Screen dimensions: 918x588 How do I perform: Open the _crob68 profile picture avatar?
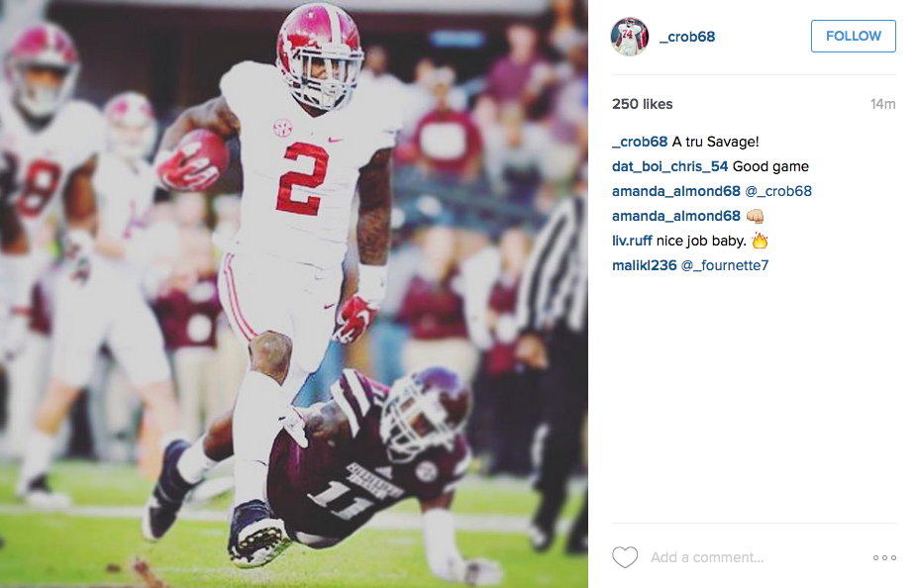click(x=630, y=37)
